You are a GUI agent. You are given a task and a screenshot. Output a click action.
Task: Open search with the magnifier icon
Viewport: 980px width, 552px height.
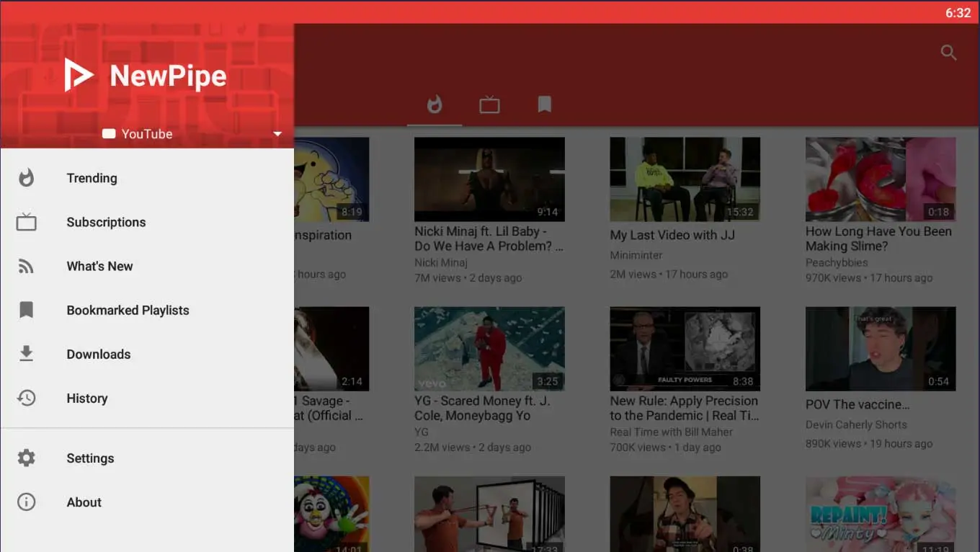tap(949, 53)
